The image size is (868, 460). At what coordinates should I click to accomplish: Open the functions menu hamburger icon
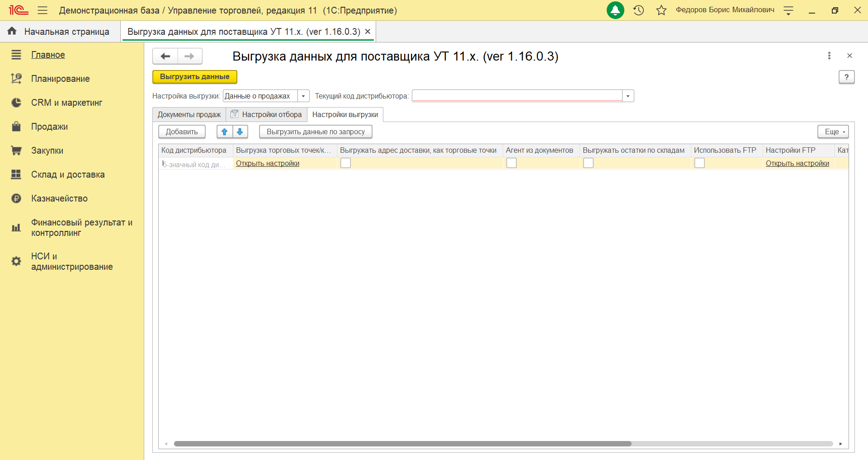[x=42, y=10]
